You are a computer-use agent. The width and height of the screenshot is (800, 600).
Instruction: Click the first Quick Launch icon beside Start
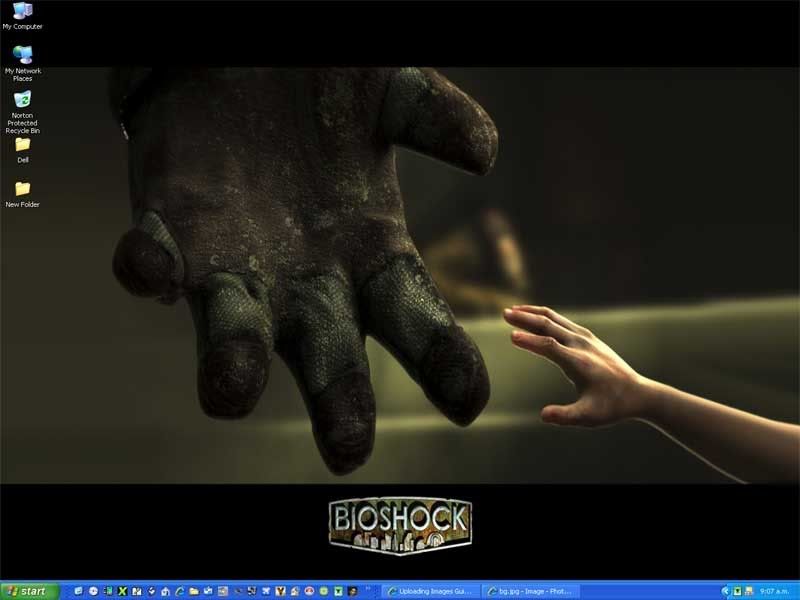point(78,591)
